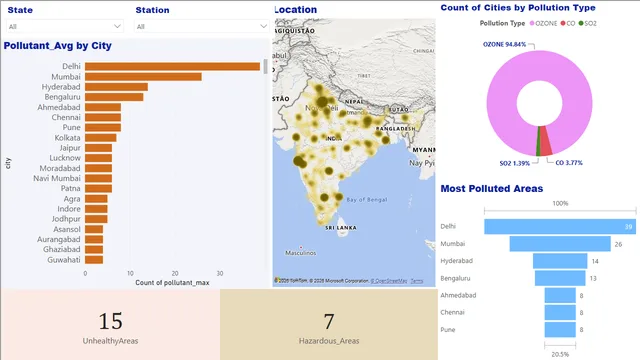Select the green SO2 donut slice

[538, 141]
